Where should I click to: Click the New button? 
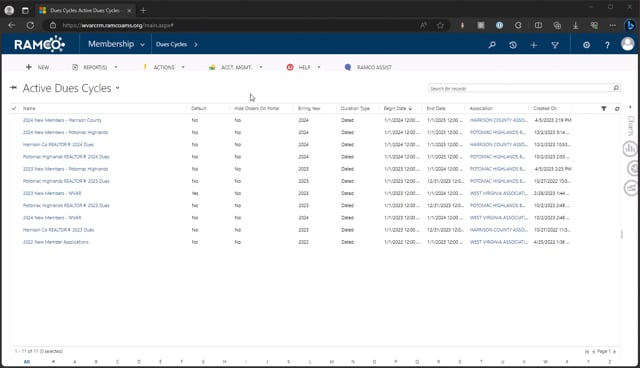38,67
